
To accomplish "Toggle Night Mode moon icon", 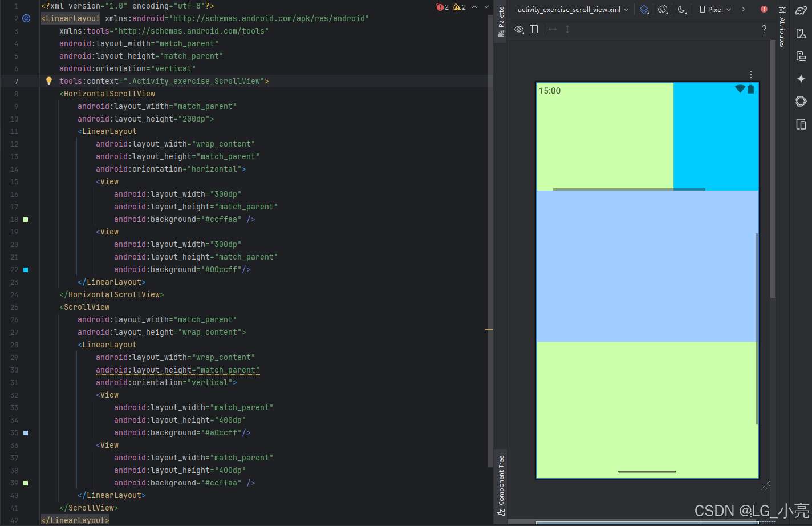I will pyautogui.click(x=681, y=9).
